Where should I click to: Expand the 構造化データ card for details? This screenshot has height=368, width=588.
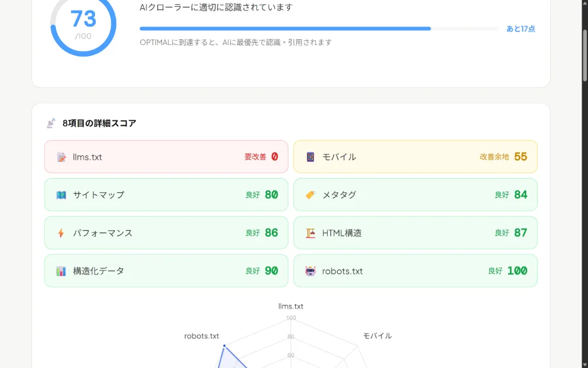(x=166, y=270)
